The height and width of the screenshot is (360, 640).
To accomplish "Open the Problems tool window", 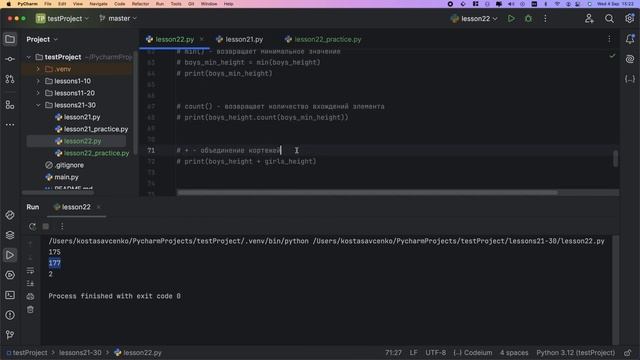I will click(x=10, y=315).
